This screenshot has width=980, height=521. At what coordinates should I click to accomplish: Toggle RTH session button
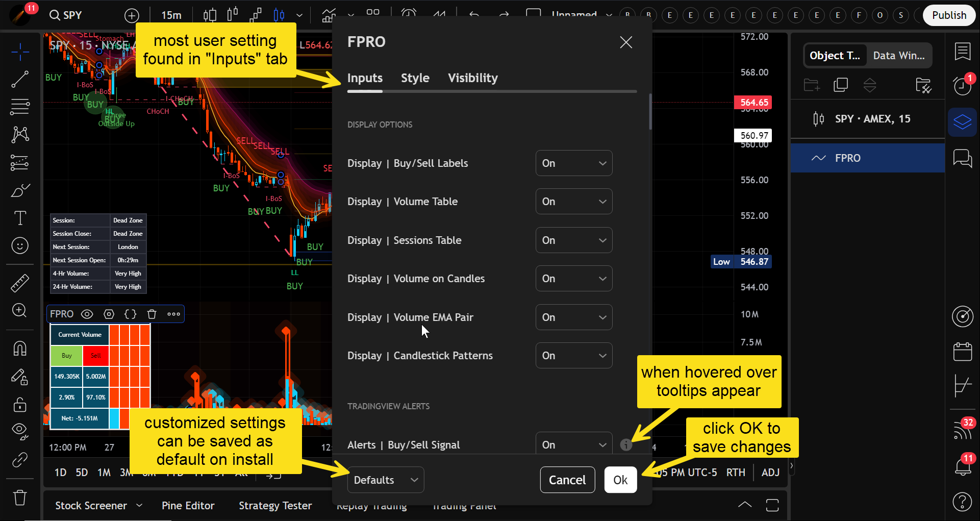pyautogui.click(x=735, y=473)
